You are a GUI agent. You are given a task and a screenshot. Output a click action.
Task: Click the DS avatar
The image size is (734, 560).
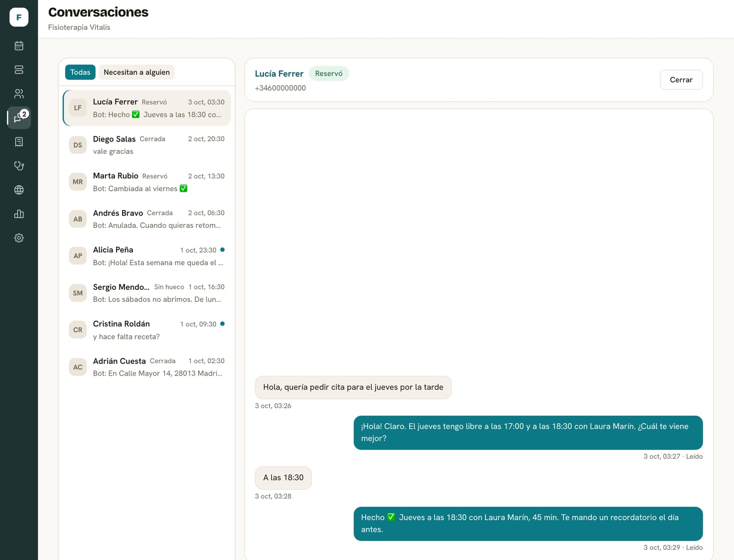78,145
